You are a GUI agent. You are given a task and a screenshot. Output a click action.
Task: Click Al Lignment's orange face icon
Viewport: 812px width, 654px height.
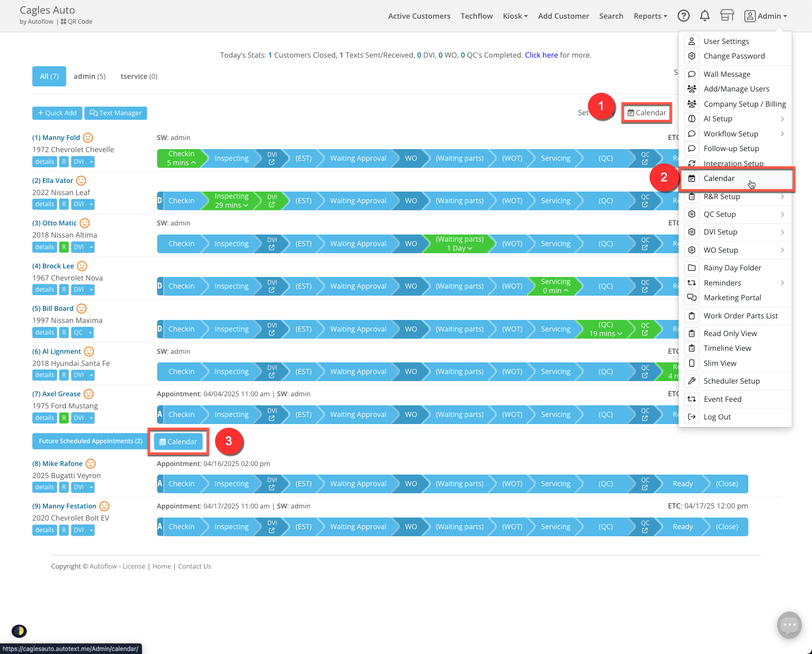[89, 351]
